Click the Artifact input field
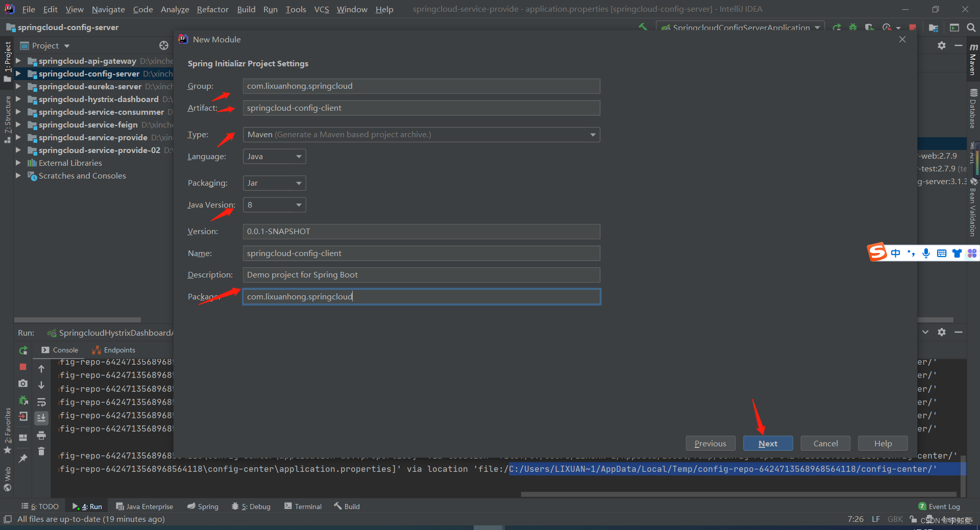The height and width of the screenshot is (530, 980). 422,108
